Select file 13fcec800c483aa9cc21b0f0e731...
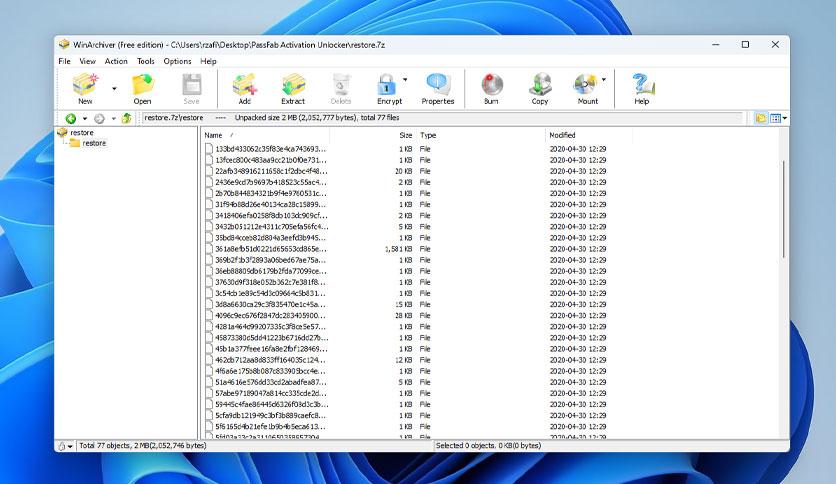Screen dimensions: 836x484 pyautogui.click(x=270, y=160)
